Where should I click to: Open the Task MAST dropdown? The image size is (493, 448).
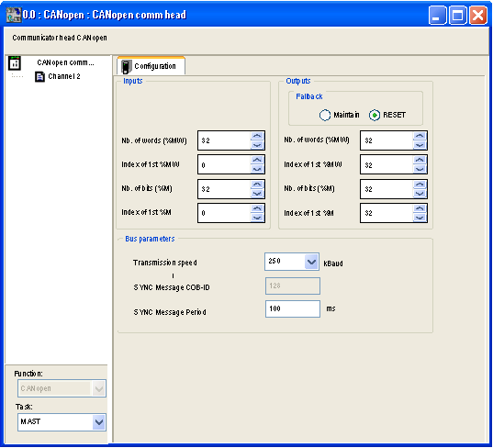tap(99, 422)
